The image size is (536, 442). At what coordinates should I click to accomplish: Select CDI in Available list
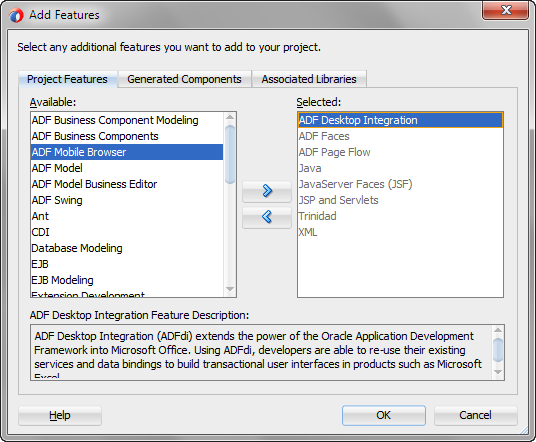click(127, 232)
